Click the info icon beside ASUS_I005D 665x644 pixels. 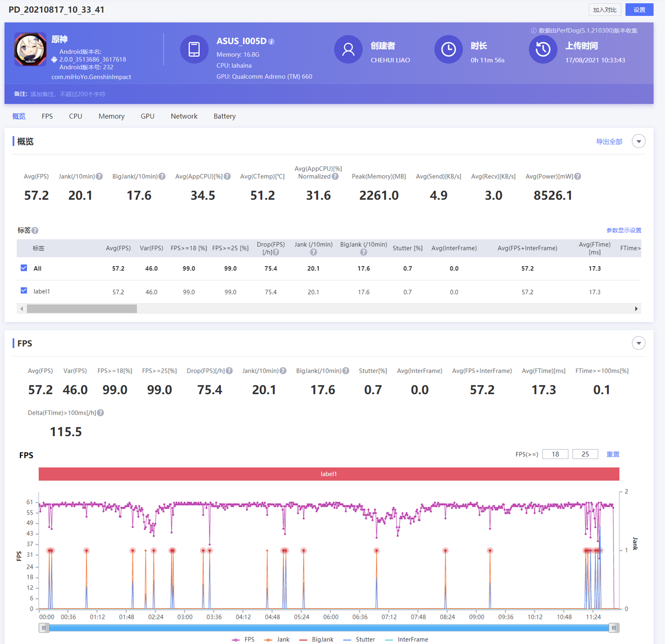[271, 42]
